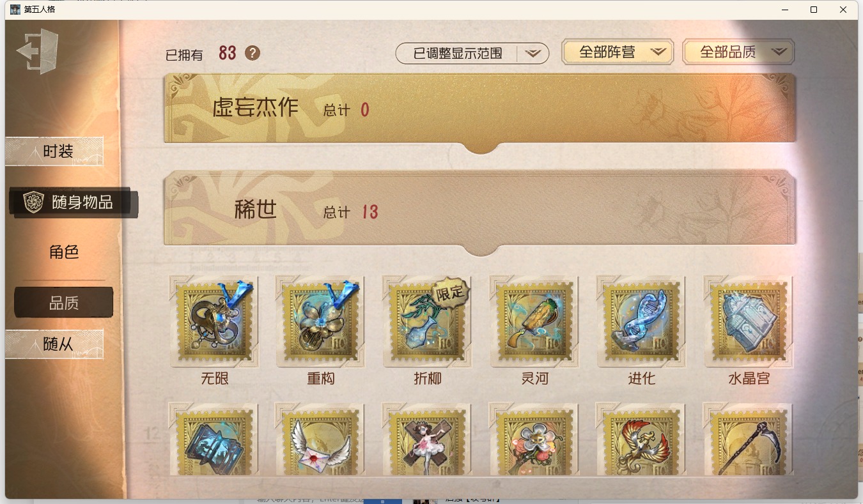This screenshot has width=863, height=504.
Task: Select the 水晶宫 accessory stamp
Action: click(749, 321)
